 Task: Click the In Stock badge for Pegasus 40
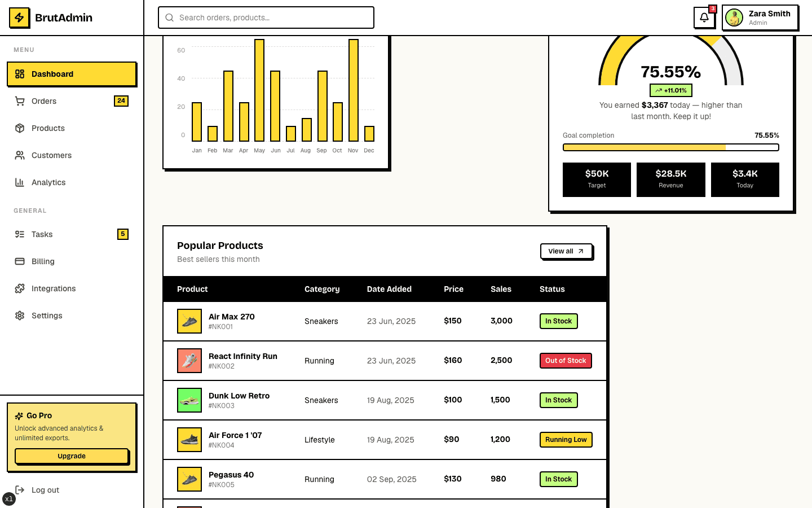click(559, 479)
